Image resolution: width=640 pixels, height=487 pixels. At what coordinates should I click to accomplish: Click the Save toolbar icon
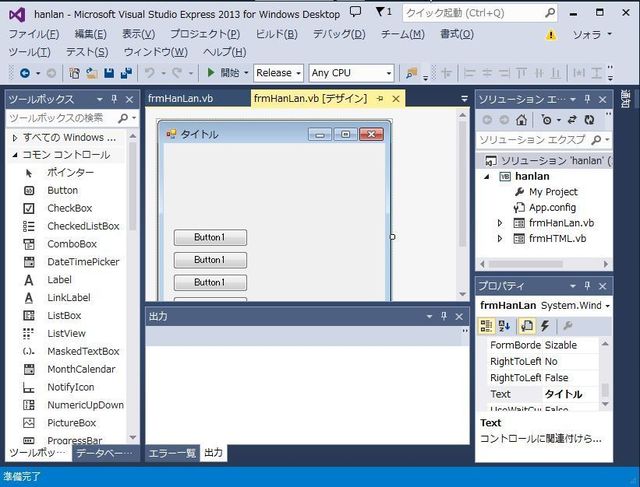tap(109, 73)
